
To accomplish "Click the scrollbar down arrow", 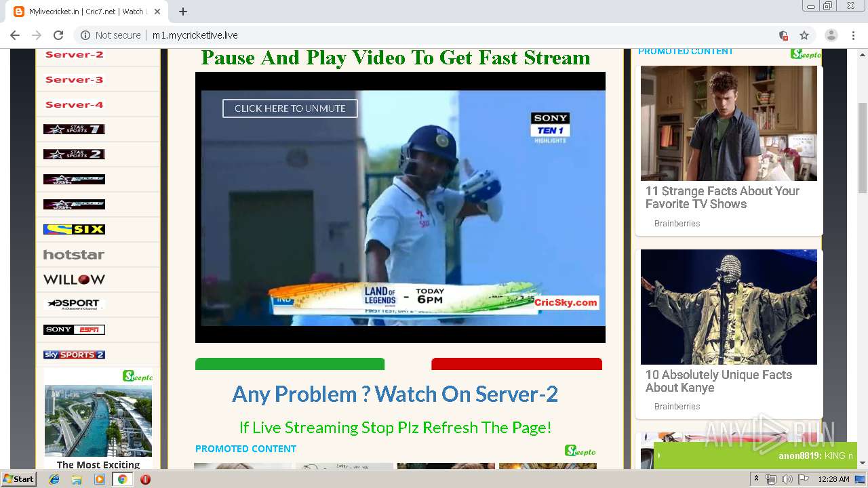I will pos(863,463).
